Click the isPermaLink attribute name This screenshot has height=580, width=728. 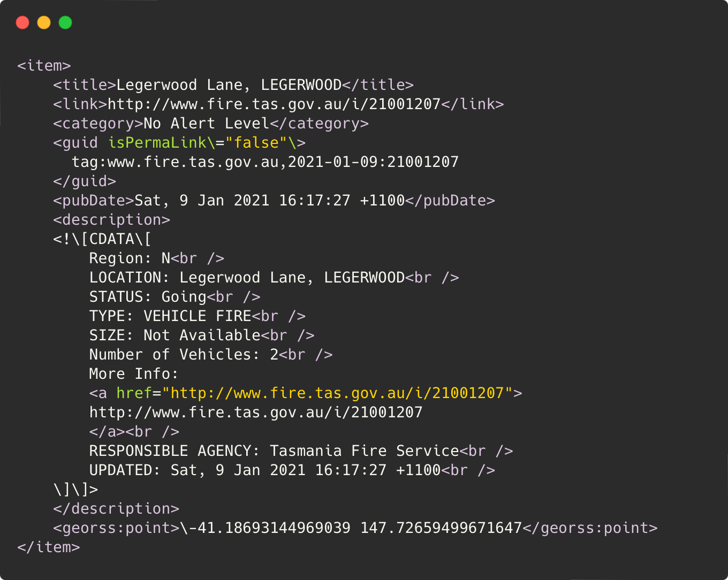[157, 143]
